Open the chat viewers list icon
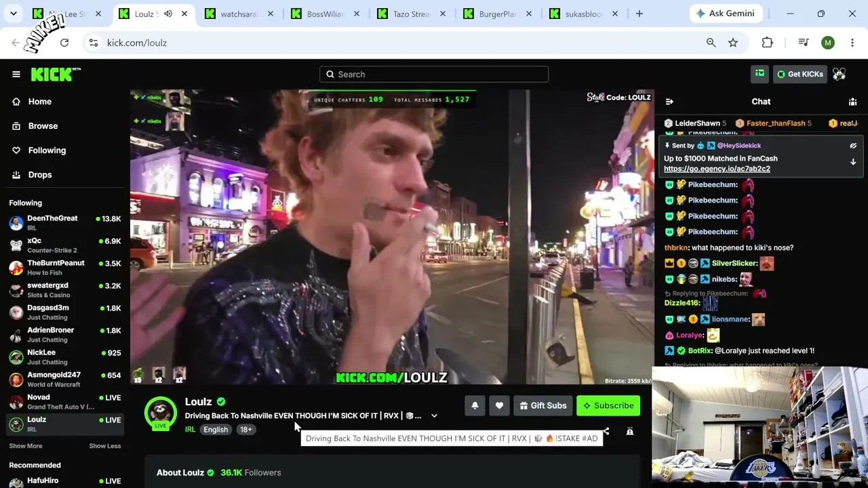868x488 pixels. (852, 102)
